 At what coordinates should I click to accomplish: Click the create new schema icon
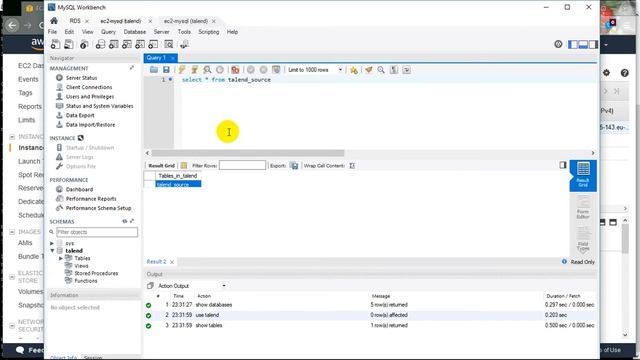pos(100,44)
